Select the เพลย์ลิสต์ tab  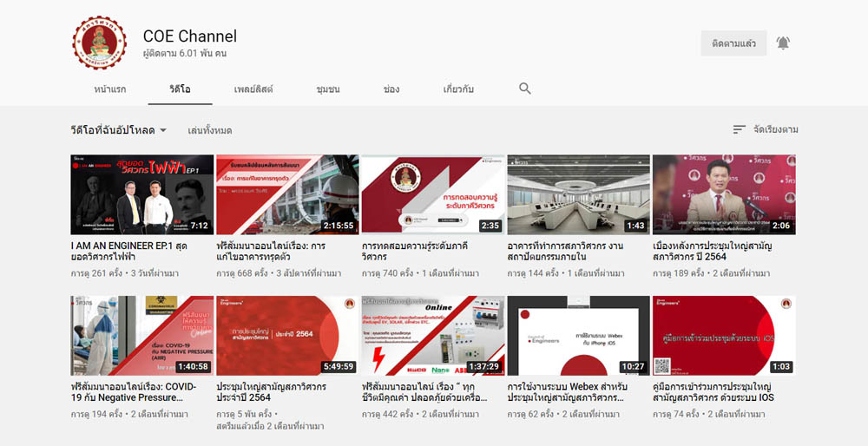click(x=253, y=89)
